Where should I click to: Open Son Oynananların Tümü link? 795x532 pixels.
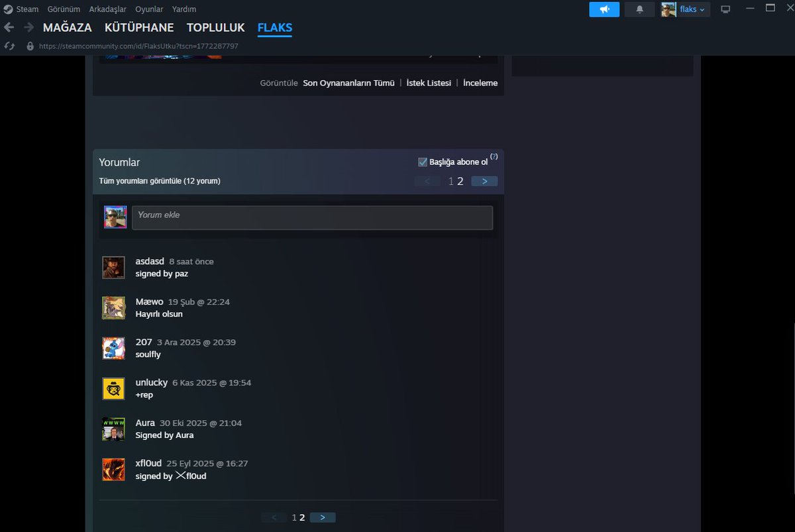pos(348,83)
